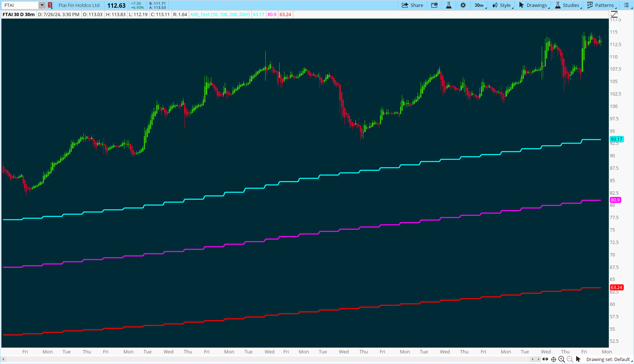Click the time axis compress/expand icon

(x=545, y=359)
